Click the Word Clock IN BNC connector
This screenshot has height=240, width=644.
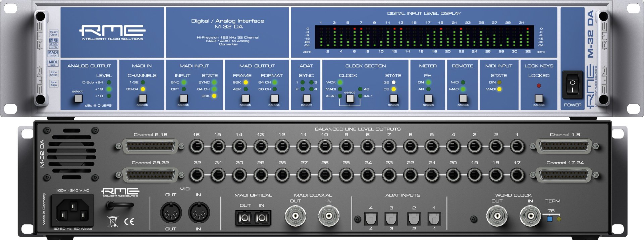pyautogui.click(x=530, y=216)
